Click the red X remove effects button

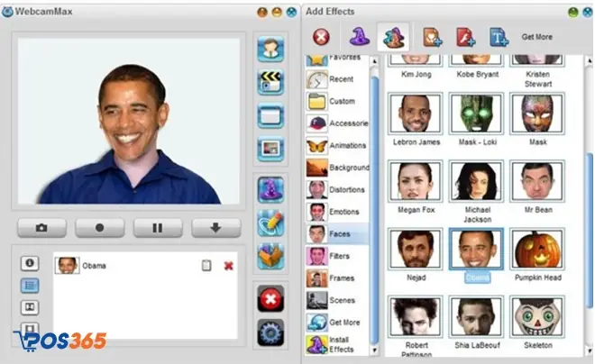click(x=270, y=299)
